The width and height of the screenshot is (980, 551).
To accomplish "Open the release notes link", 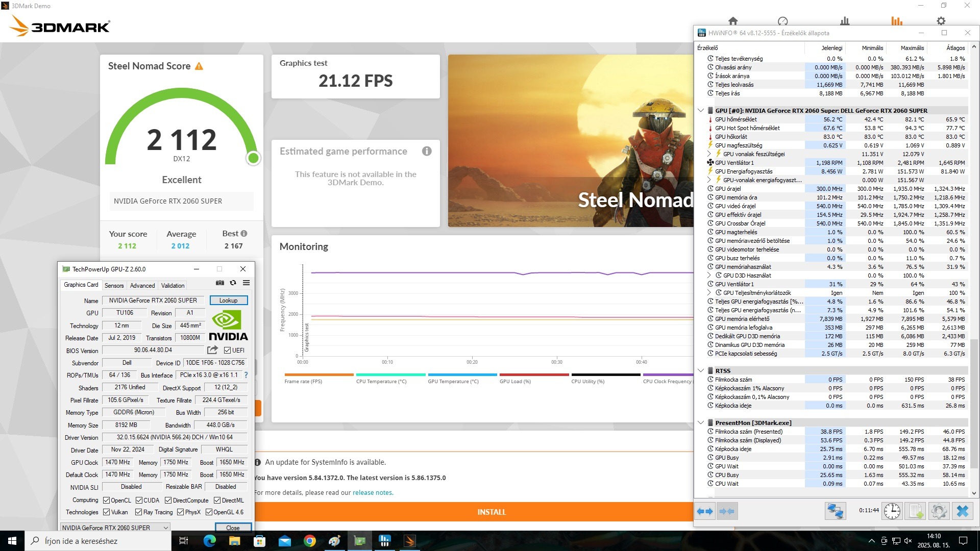I will tap(372, 493).
